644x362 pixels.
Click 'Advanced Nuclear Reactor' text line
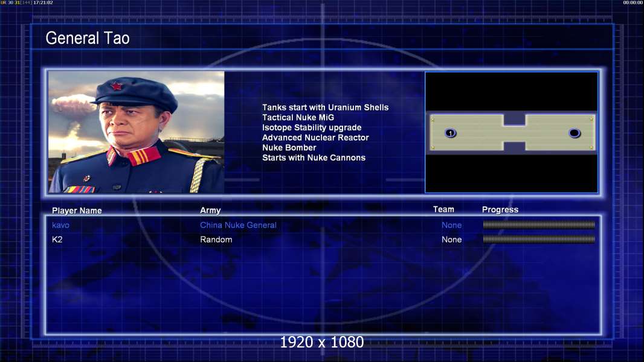pyautogui.click(x=315, y=138)
